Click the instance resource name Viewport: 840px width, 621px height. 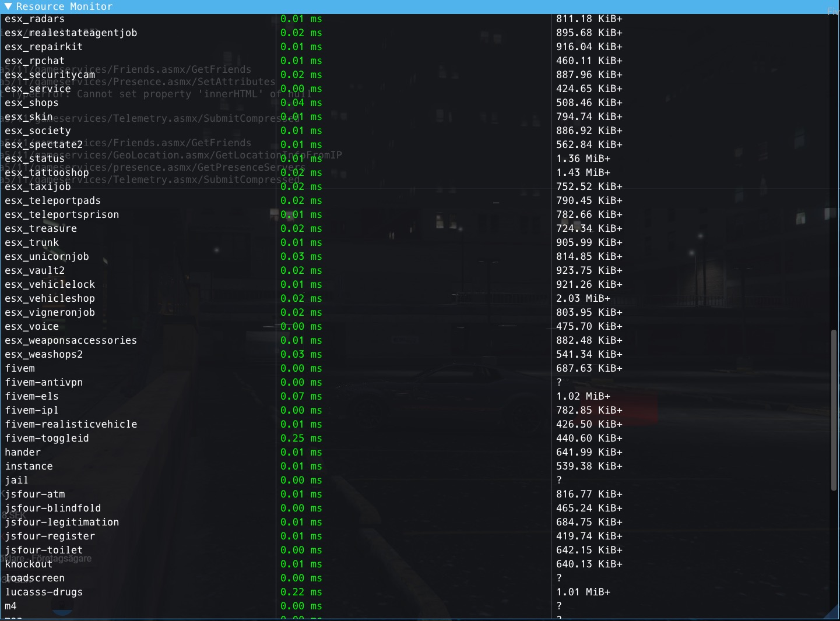click(29, 467)
